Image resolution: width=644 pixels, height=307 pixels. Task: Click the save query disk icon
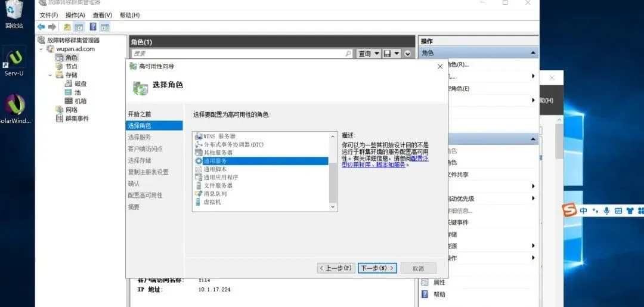pos(387,54)
